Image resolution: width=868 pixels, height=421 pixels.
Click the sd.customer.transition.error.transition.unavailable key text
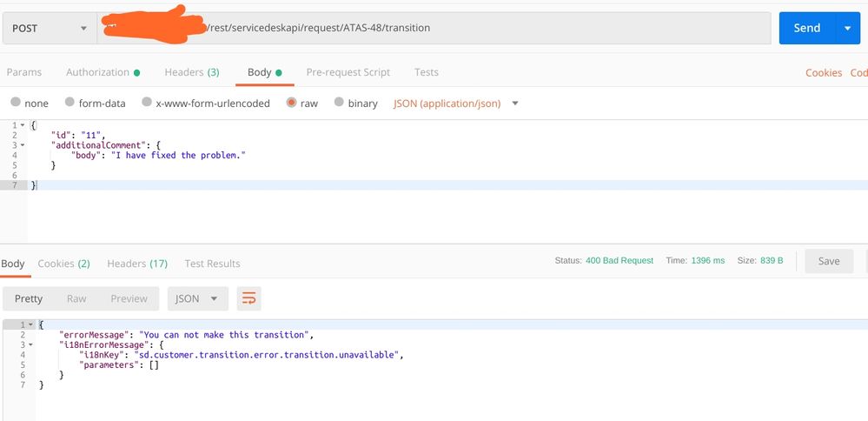tap(266, 355)
